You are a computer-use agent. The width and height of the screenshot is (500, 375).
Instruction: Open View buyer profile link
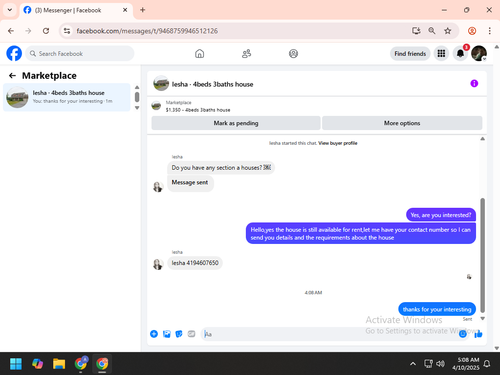[338, 143]
